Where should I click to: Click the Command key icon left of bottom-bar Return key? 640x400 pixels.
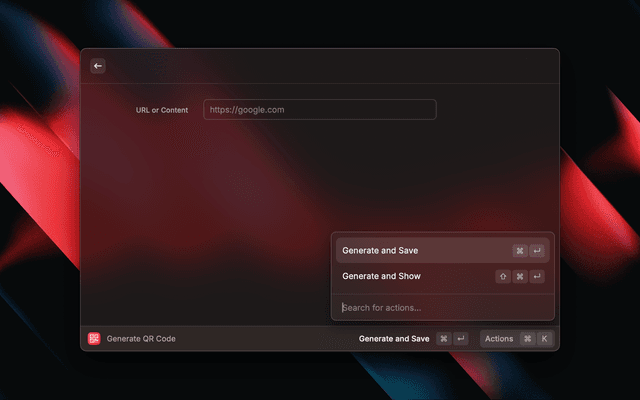coord(444,339)
